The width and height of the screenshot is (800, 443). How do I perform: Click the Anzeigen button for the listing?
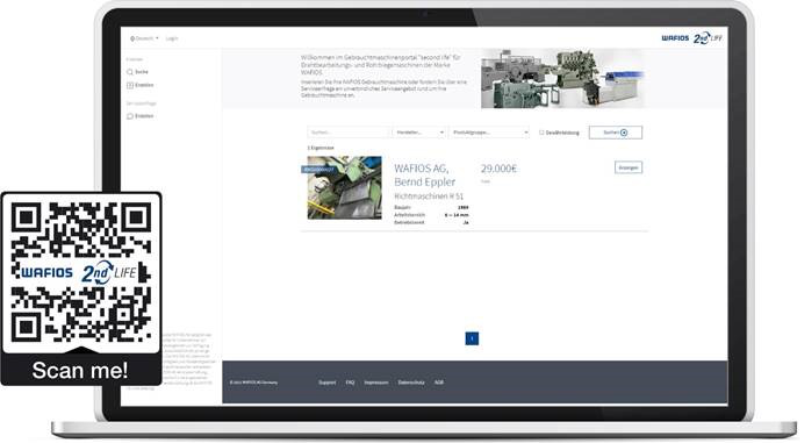[628, 167]
